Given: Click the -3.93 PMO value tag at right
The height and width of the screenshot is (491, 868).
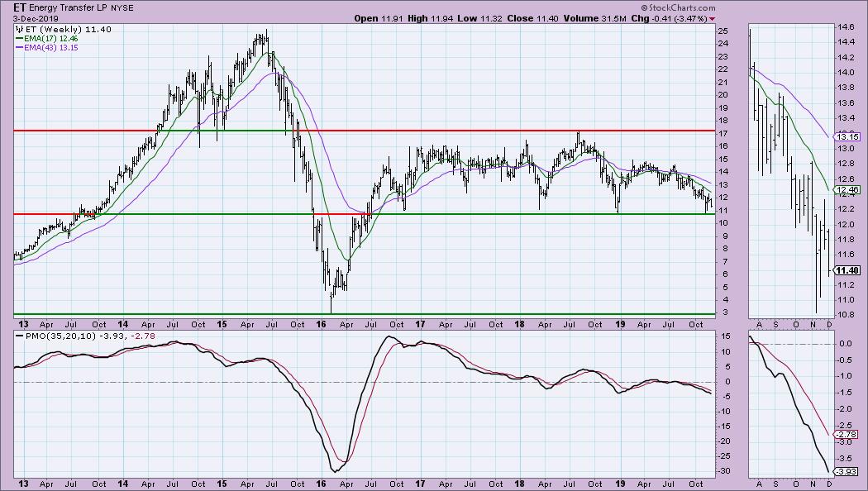Looking at the screenshot, I should click(847, 472).
